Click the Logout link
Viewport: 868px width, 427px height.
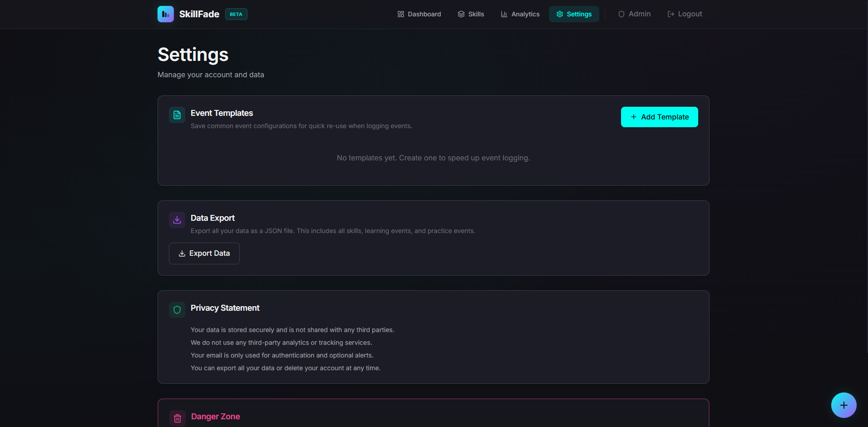[690, 14]
